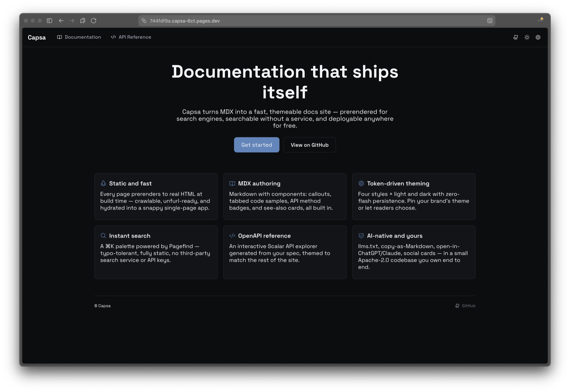Open the Documentation nav item
Screen dimensions: 570x392
[79, 37]
